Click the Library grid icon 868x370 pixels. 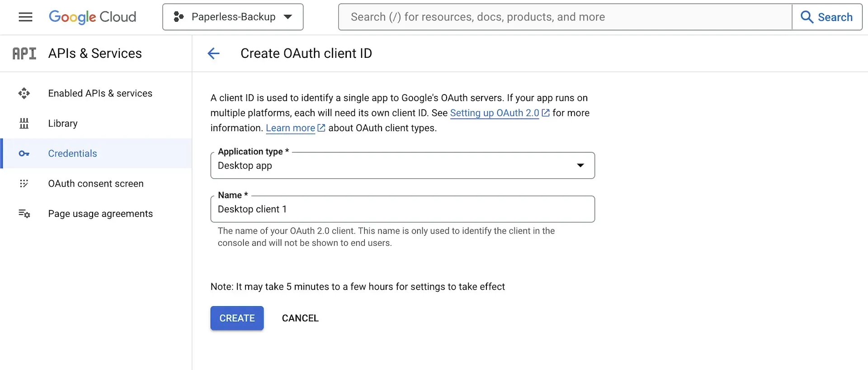pos(24,123)
